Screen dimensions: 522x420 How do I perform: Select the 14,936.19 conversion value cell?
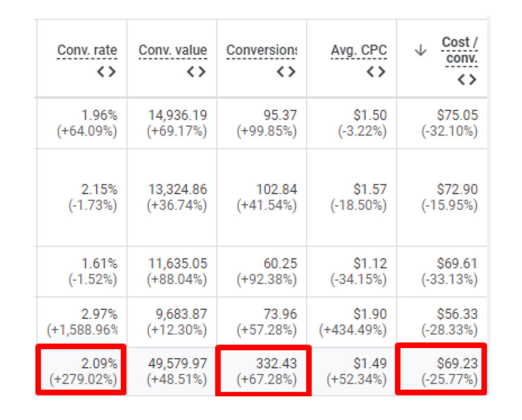point(177,115)
